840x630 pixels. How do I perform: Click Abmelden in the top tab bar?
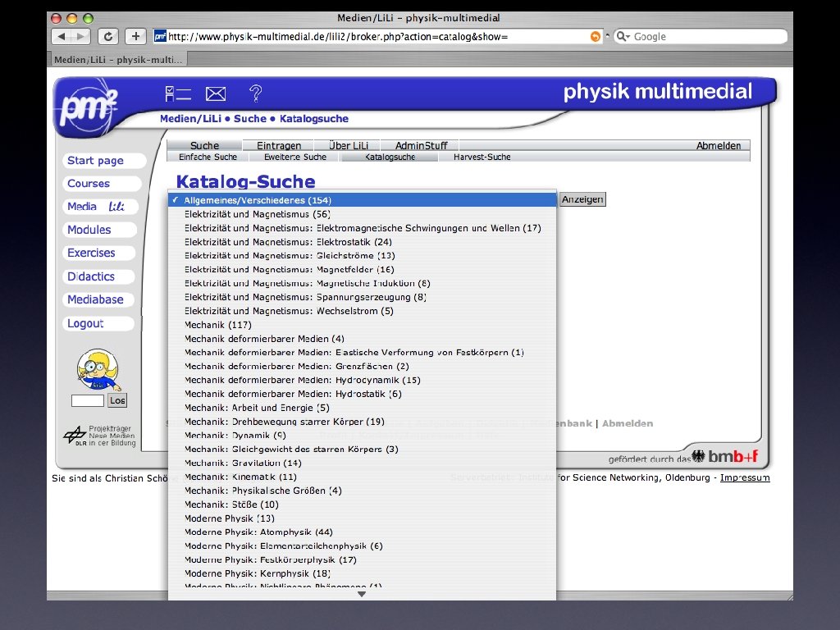tap(719, 145)
